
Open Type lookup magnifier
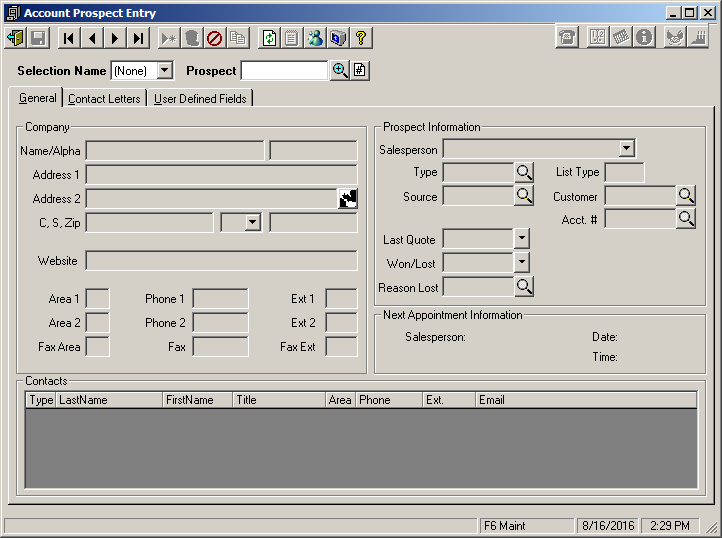click(x=524, y=173)
